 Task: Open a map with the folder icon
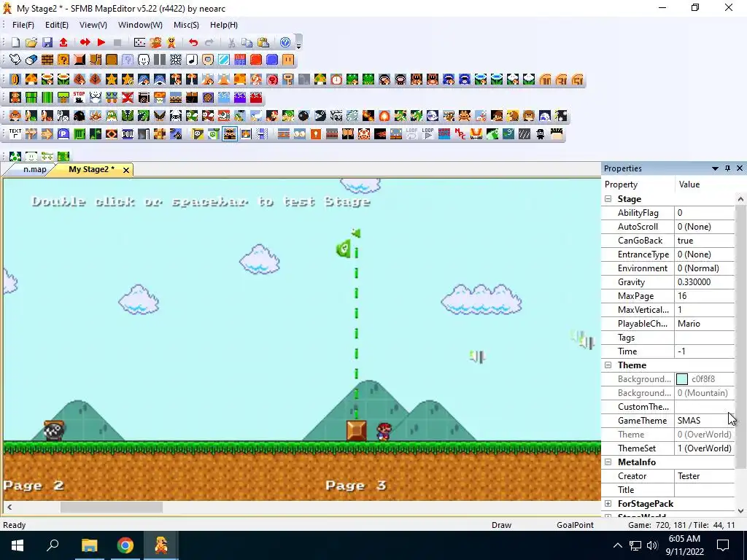tap(31, 43)
